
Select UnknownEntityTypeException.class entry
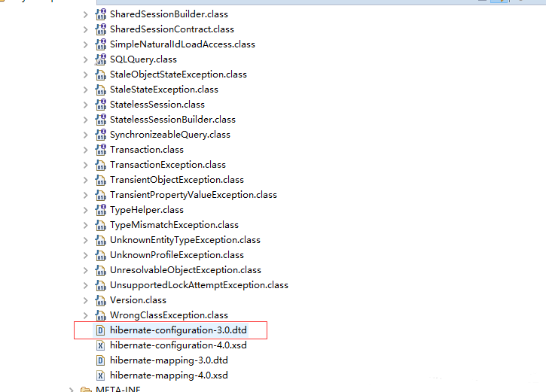click(185, 240)
